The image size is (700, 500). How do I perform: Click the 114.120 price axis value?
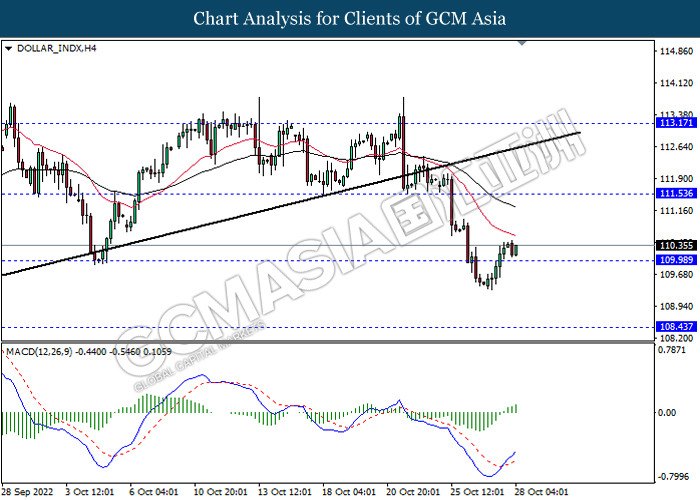pos(676,83)
